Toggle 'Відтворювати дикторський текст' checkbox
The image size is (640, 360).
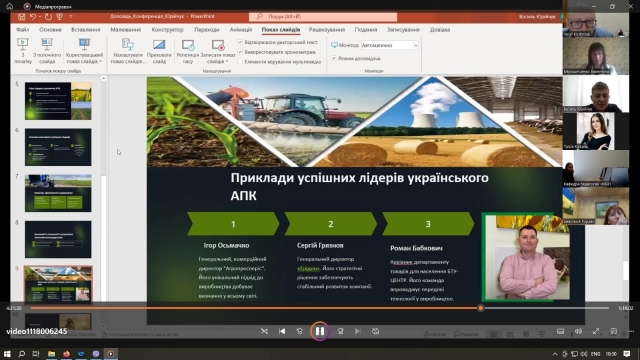[240, 42]
